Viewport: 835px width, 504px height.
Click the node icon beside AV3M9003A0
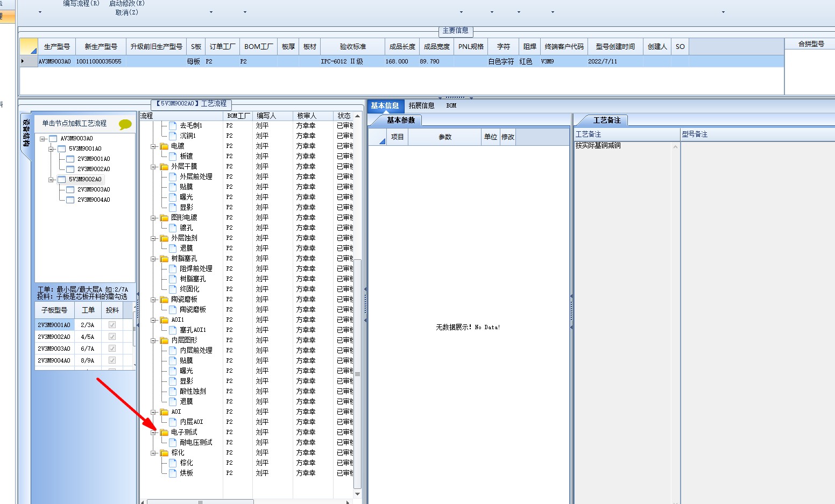coord(53,139)
